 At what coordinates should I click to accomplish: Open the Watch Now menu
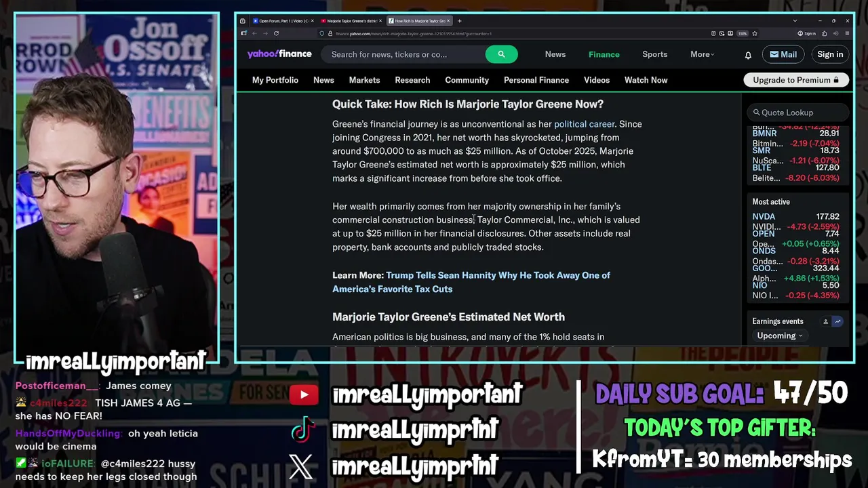click(646, 80)
